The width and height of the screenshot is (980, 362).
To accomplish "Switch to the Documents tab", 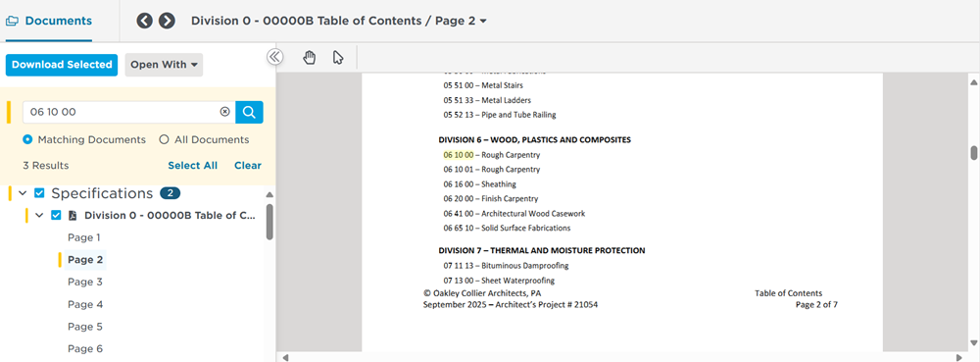I will point(49,21).
